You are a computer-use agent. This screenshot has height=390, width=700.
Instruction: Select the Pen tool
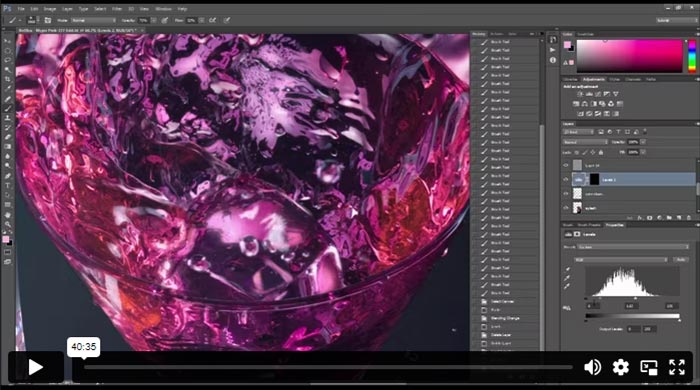point(8,176)
